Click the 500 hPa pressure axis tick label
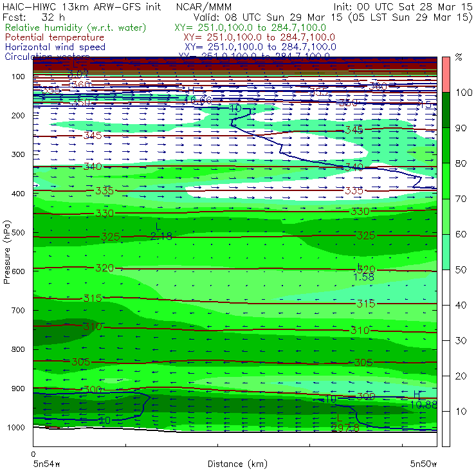The image size is (476, 476). (18, 233)
